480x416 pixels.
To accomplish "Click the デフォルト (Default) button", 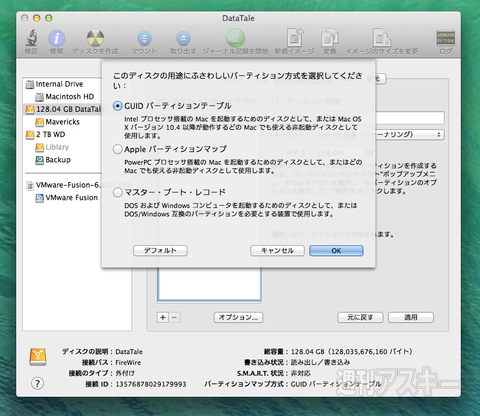I will pos(160,251).
